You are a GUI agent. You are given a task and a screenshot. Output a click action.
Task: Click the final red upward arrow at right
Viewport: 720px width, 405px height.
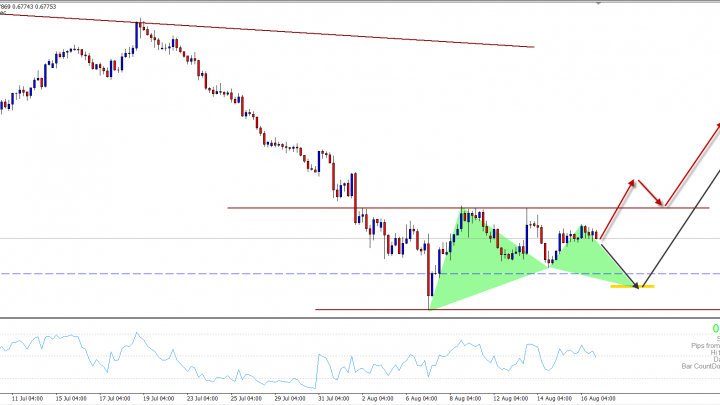click(692, 163)
